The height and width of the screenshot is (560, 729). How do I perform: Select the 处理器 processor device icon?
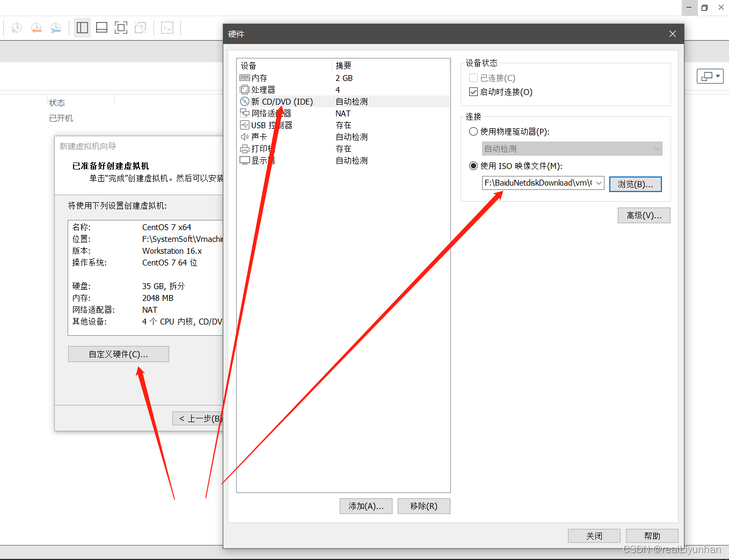coord(245,89)
